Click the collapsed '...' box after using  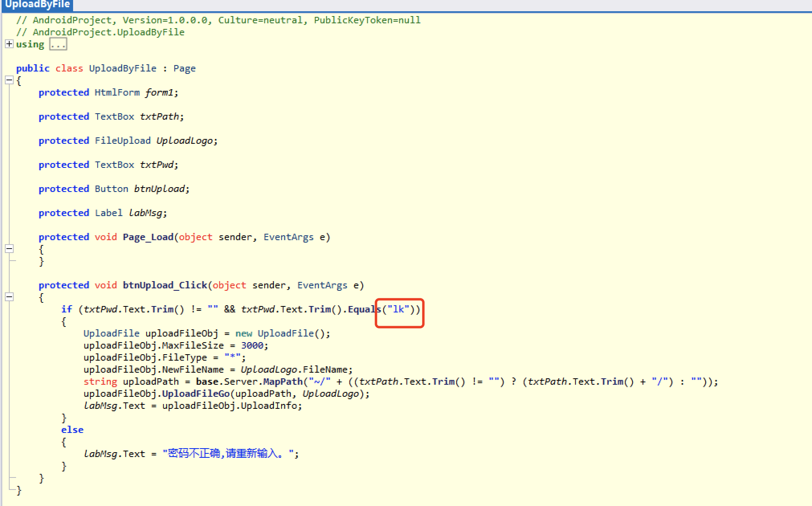click(58, 44)
